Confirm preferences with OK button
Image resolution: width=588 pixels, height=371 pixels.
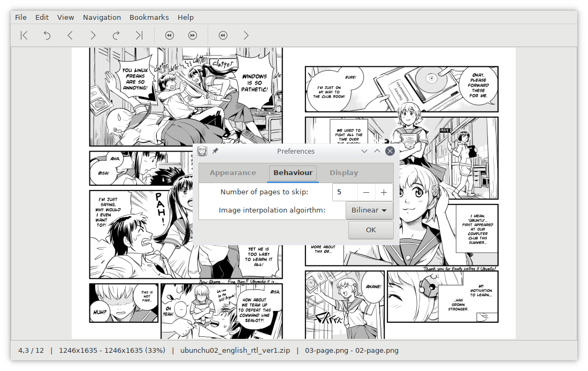click(x=371, y=230)
